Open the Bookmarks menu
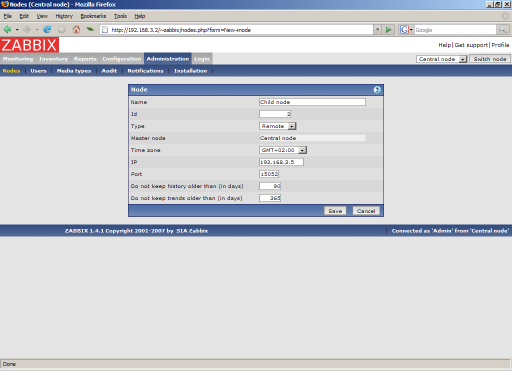512x371 pixels. 93,16
